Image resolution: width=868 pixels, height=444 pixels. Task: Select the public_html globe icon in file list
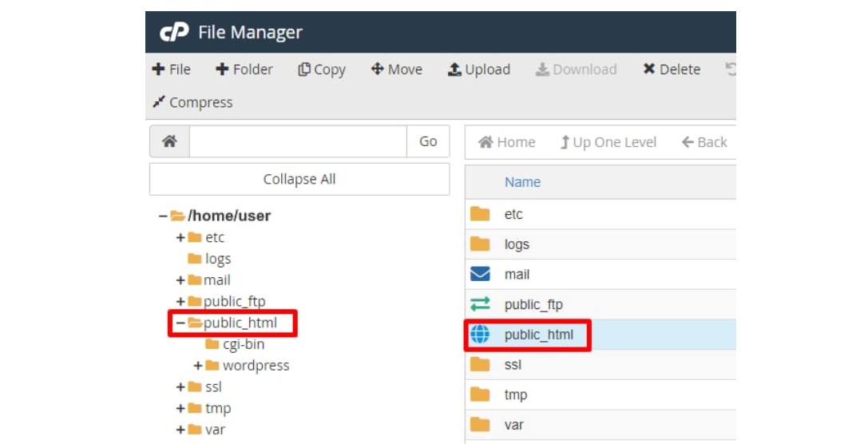[480, 335]
